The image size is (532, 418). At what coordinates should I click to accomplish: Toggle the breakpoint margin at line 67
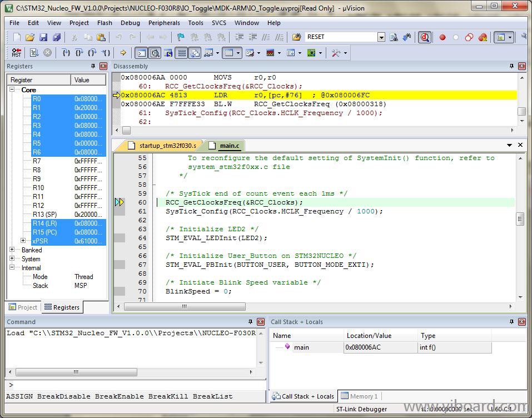click(120, 265)
